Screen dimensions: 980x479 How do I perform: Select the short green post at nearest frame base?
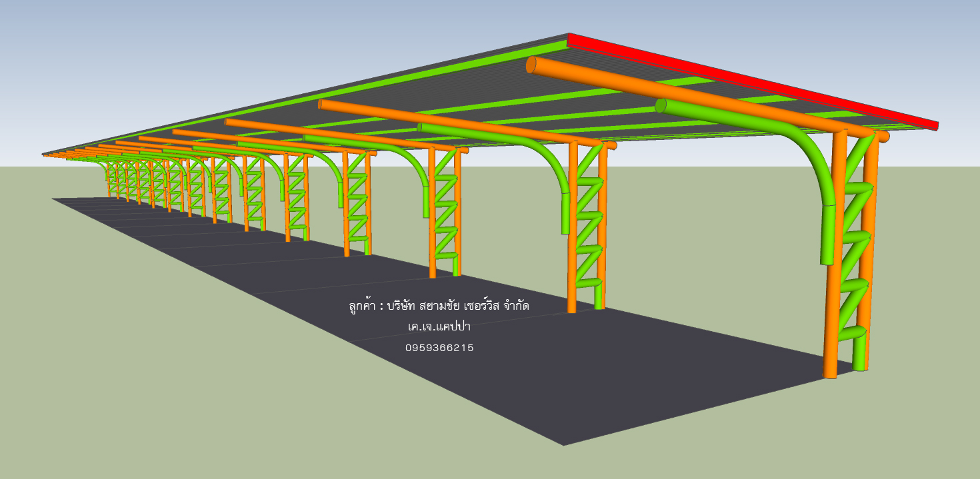[861, 353]
